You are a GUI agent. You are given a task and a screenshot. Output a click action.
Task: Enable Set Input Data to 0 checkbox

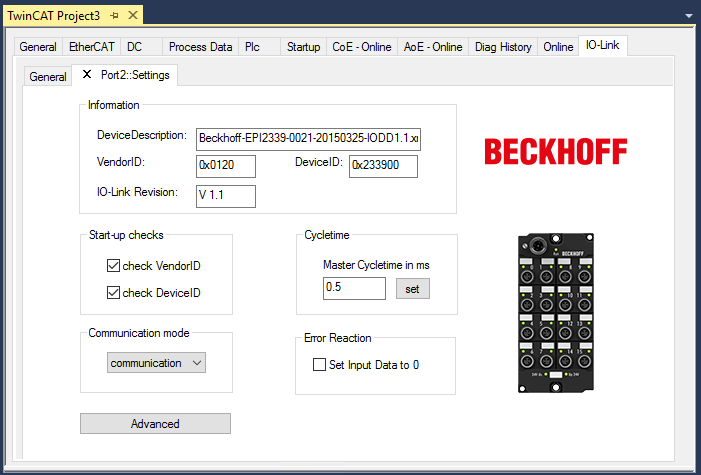[x=319, y=365]
